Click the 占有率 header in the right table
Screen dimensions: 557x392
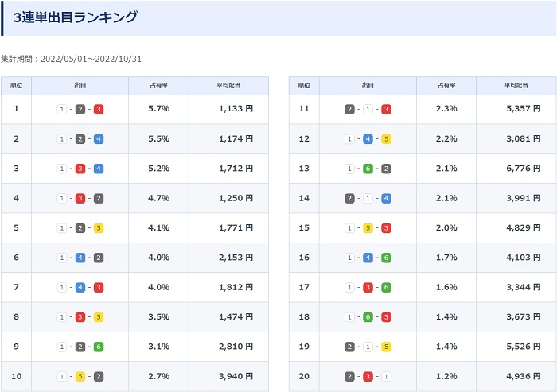446,85
